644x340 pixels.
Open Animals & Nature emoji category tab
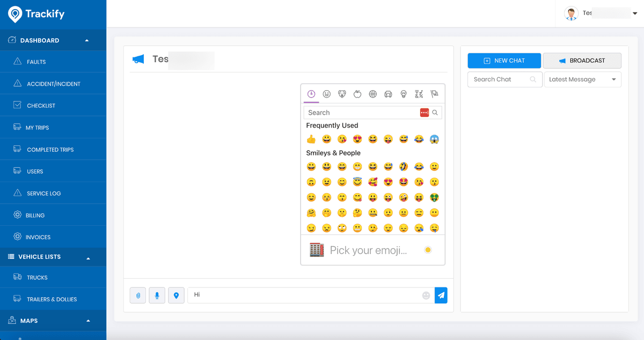[342, 94]
